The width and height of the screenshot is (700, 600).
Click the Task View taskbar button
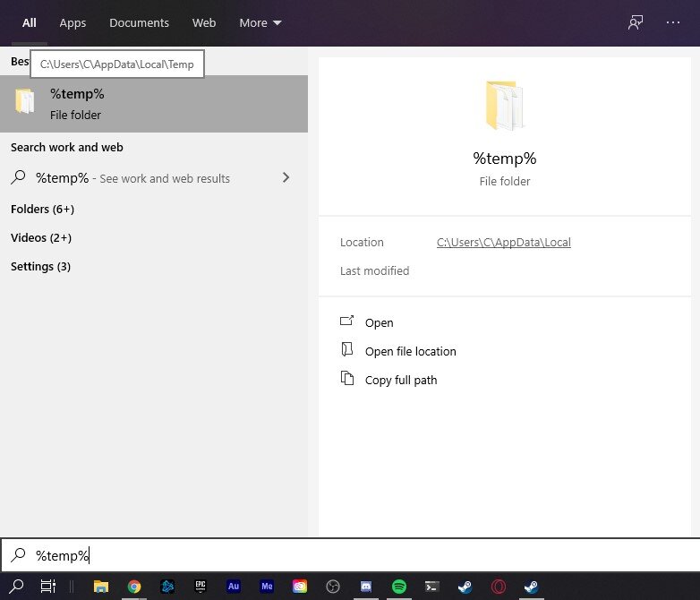tap(48, 587)
